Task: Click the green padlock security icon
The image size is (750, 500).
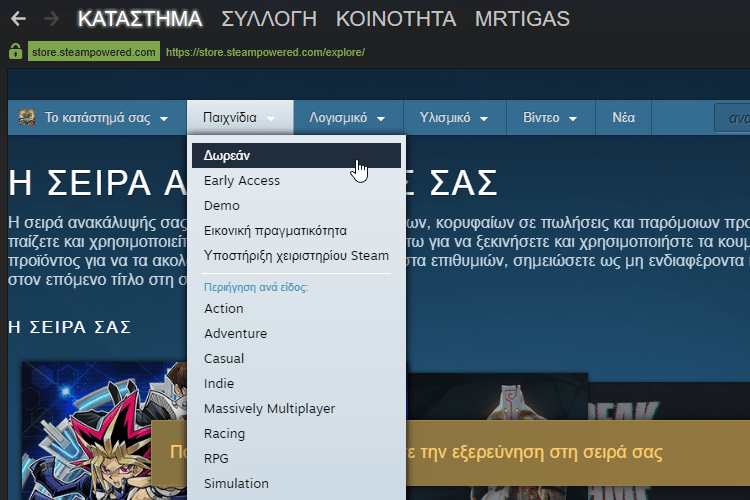Action: tap(15, 51)
